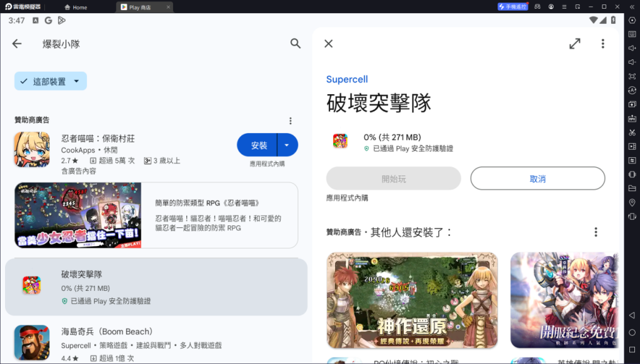This screenshot has width=640, height=364.
Task: Open search with the magnifier icon
Action: [296, 44]
